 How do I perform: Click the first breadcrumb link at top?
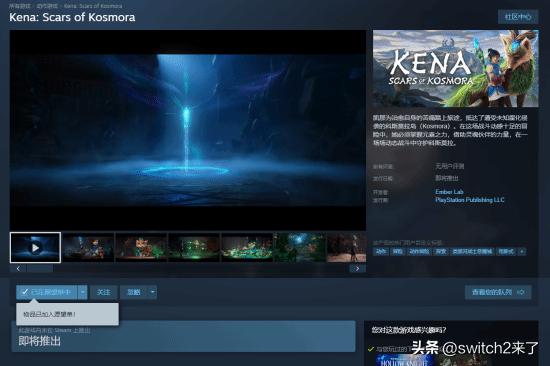20,6
